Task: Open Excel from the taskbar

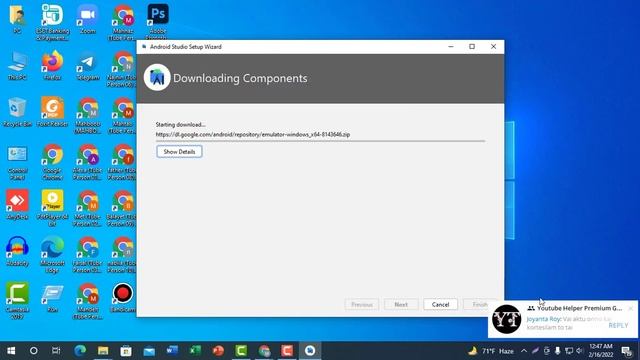Action: click(x=195, y=351)
